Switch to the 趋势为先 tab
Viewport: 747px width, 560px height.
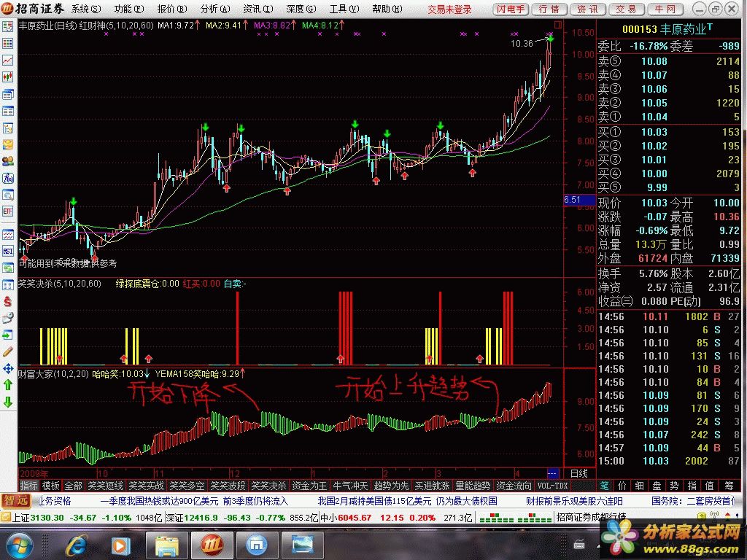point(391,486)
